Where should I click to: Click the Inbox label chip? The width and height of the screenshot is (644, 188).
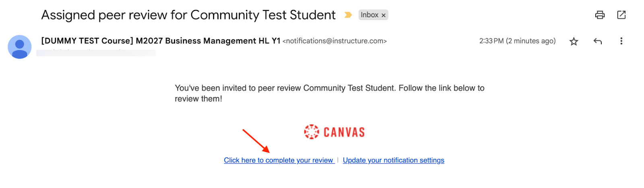tap(369, 15)
